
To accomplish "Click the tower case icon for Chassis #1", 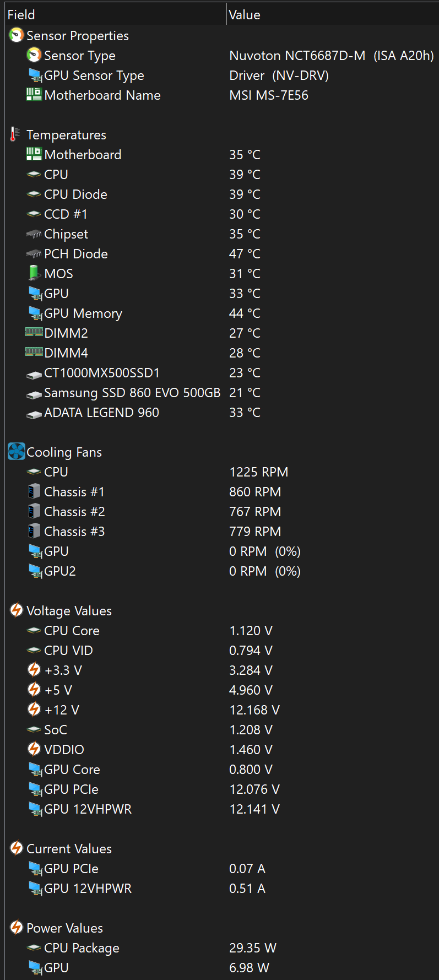I will pyautogui.click(x=34, y=491).
